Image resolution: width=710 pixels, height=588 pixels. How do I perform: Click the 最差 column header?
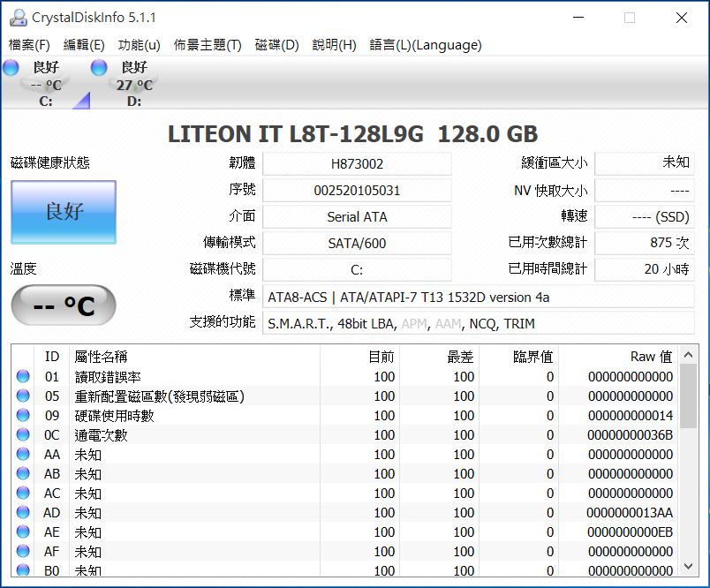(x=439, y=356)
